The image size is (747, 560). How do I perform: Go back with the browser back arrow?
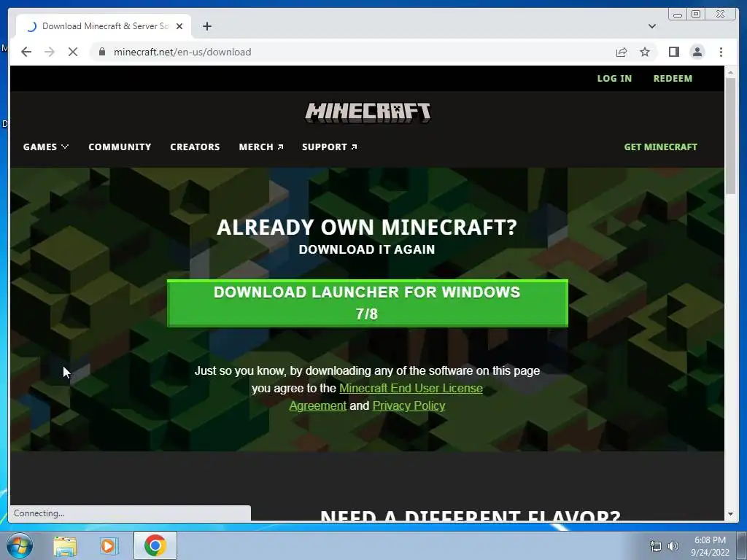(26, 52)
